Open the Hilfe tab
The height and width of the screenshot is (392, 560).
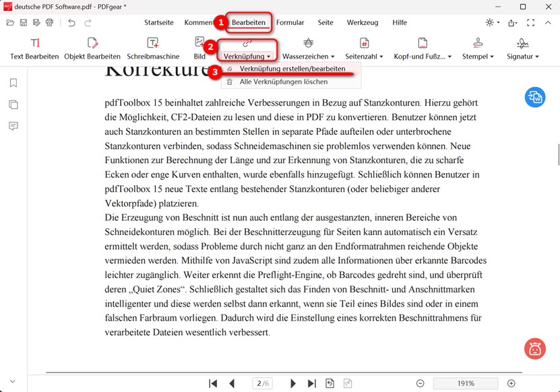(x=400, y=22)
